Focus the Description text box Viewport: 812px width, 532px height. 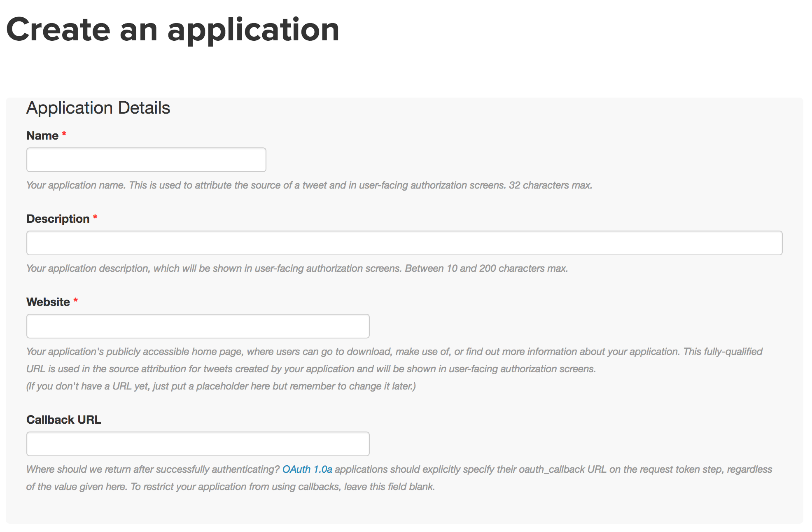(404, 243)
